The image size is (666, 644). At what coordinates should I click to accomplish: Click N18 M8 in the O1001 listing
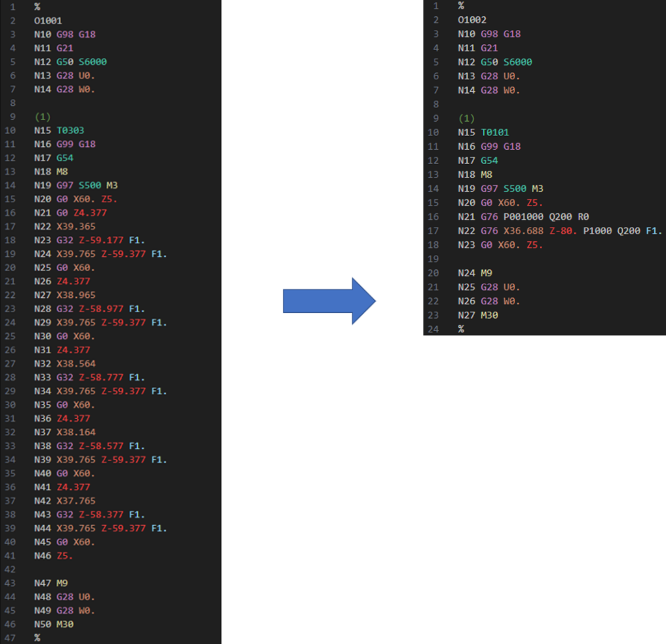pyautogui.click(x=51, y=172)
